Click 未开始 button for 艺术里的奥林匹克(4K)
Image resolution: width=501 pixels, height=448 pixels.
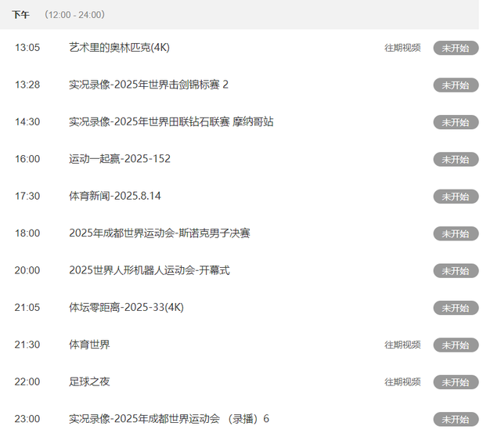tap(456, 48)
